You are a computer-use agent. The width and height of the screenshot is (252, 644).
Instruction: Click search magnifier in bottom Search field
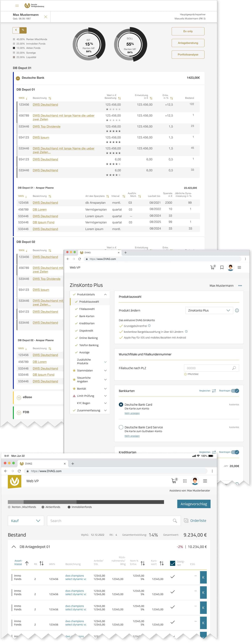click(x=175, y=521)
